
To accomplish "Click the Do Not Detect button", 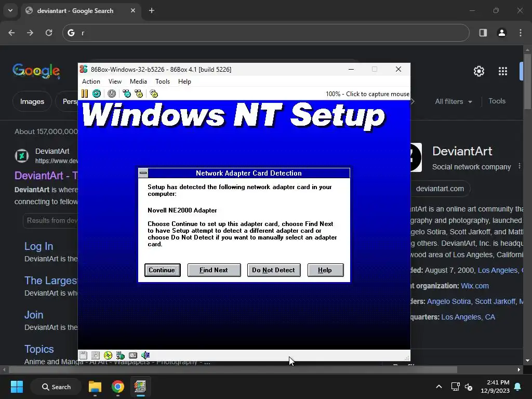I will pos(274,270).
